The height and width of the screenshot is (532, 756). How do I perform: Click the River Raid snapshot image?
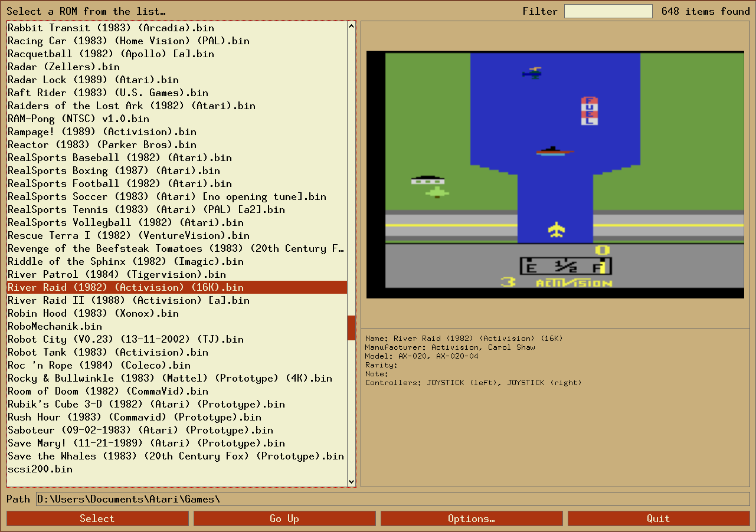[x=555, y=175]
